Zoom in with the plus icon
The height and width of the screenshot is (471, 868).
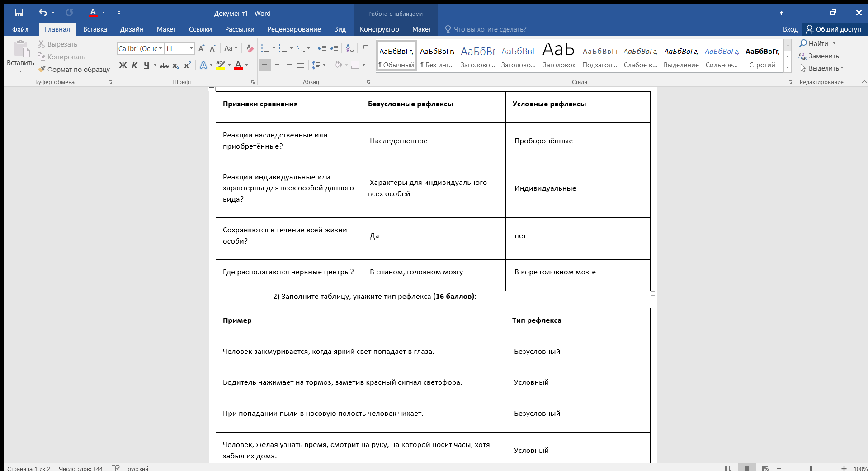click(x=844, y=468)
